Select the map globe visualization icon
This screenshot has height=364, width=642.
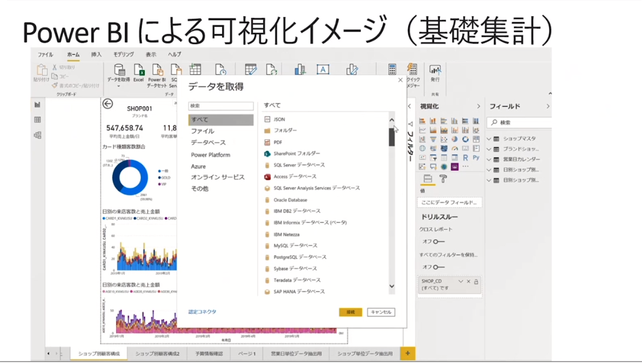[422, 148]
